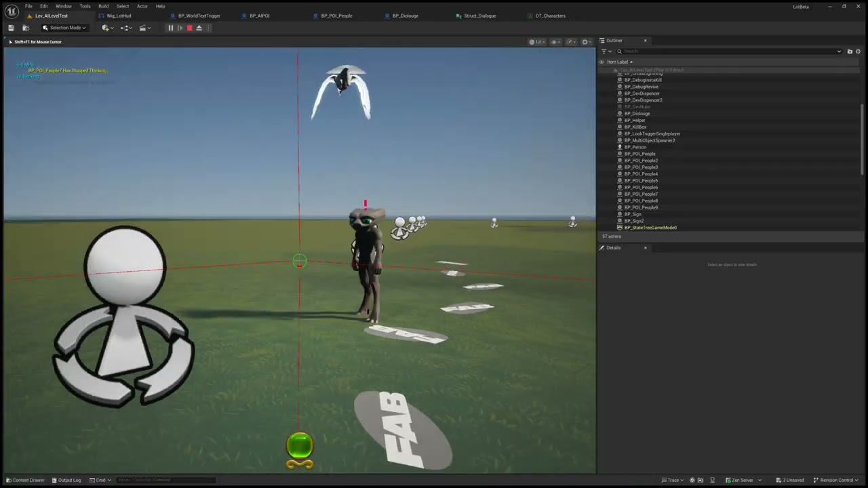Pause the play-in-editor simulation
Viewport: 868px width, 488px height.
pos(171,28)
